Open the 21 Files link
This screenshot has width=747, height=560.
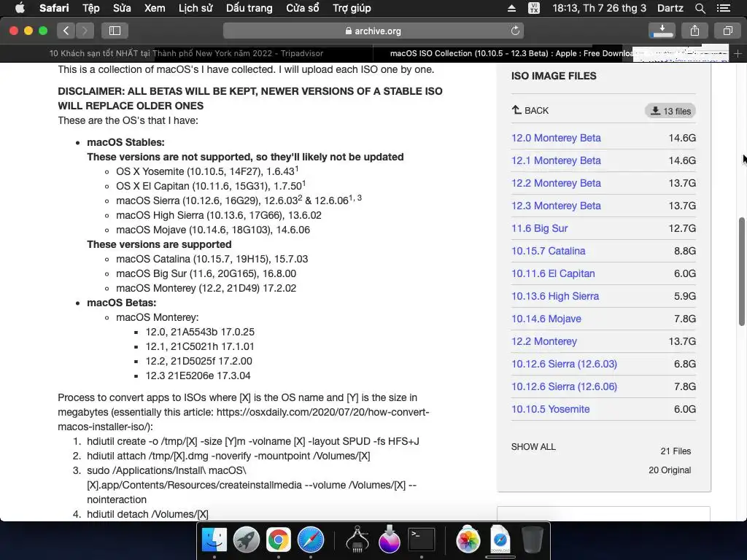(x=676, y=451)
